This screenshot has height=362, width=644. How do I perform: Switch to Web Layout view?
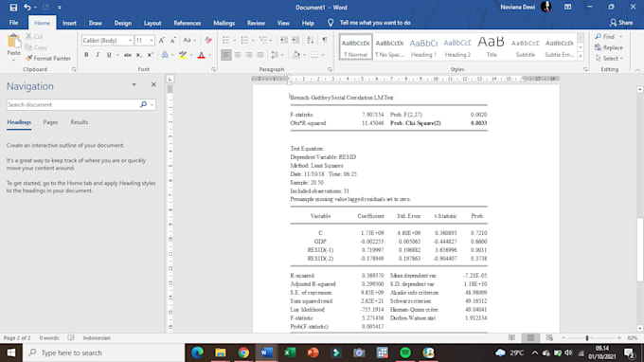549,337
